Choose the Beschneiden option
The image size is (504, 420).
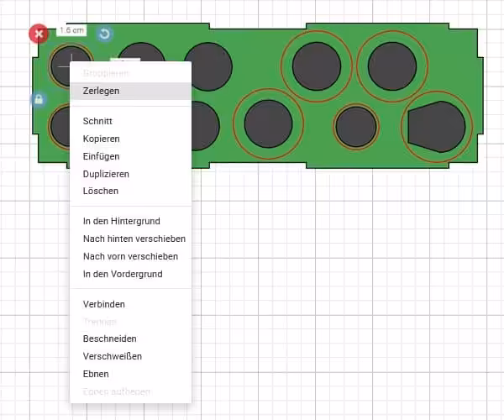[x=109, y=339]
